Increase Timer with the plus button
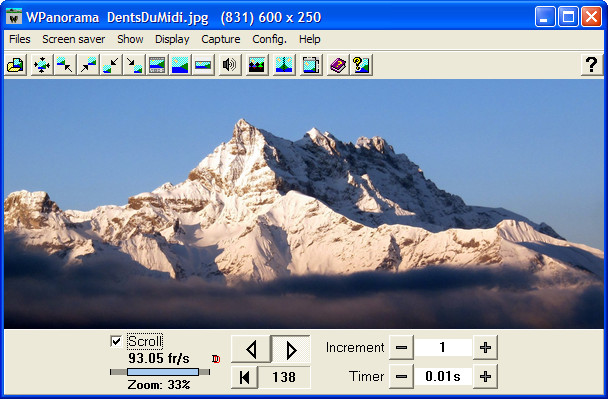This screenshot has width=608, height=399. [485, 376]
